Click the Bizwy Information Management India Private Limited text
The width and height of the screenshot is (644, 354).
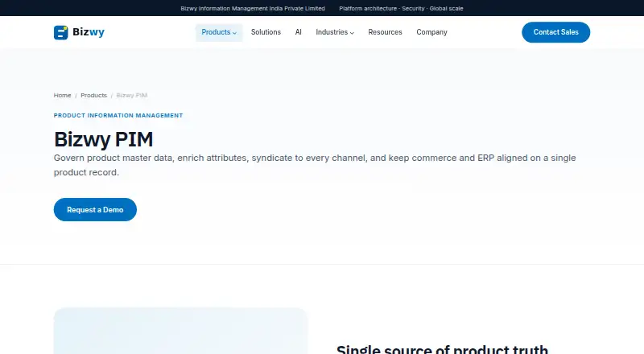tap(253, 8)
